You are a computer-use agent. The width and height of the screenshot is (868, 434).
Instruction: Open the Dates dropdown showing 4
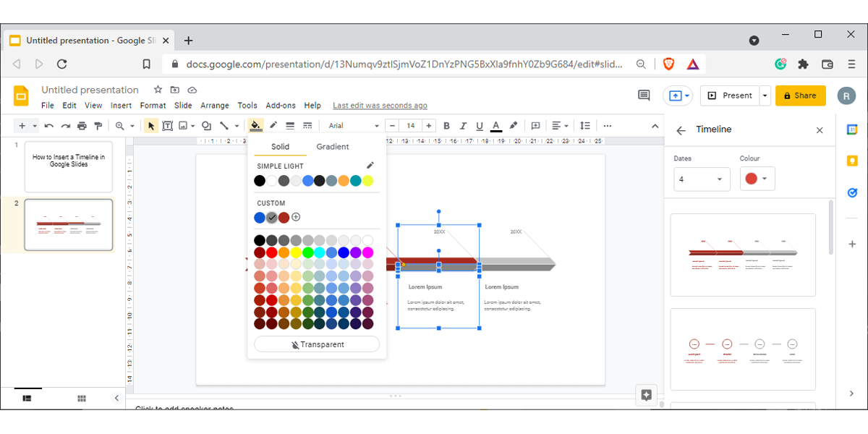click(702, 179)
